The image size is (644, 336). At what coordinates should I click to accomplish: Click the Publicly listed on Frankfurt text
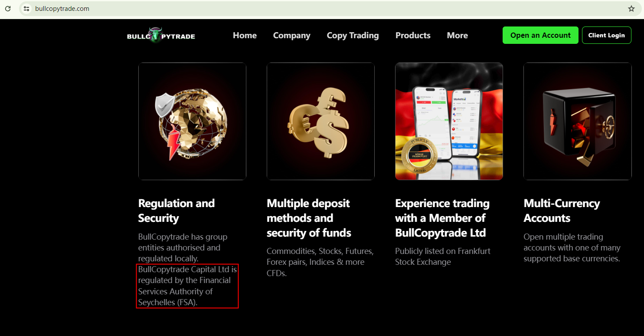(442, 257)
